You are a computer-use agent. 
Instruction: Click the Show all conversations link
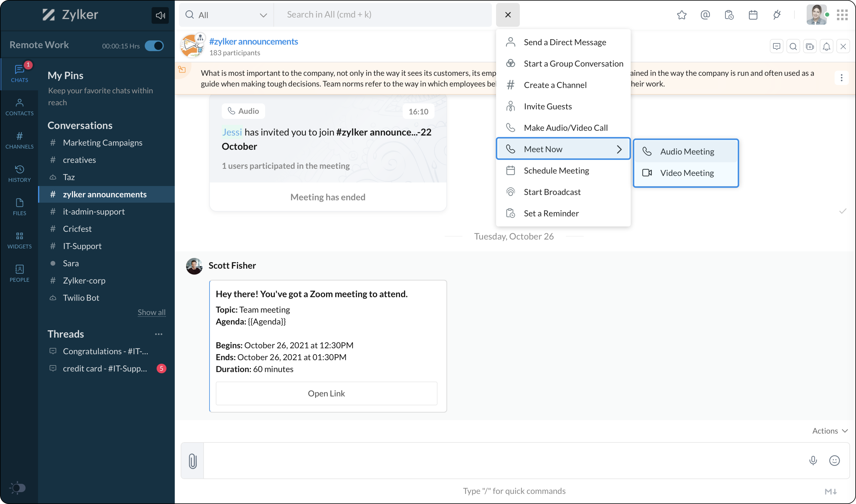[151, 312]
